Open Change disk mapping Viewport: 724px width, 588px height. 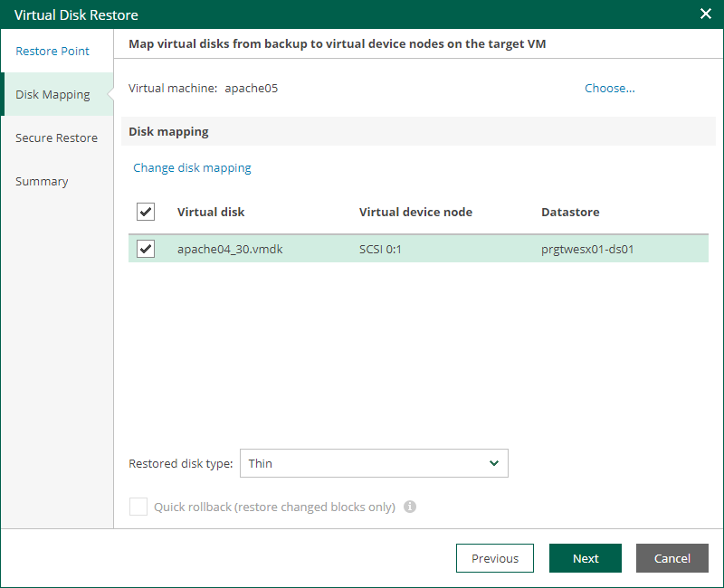192,167
